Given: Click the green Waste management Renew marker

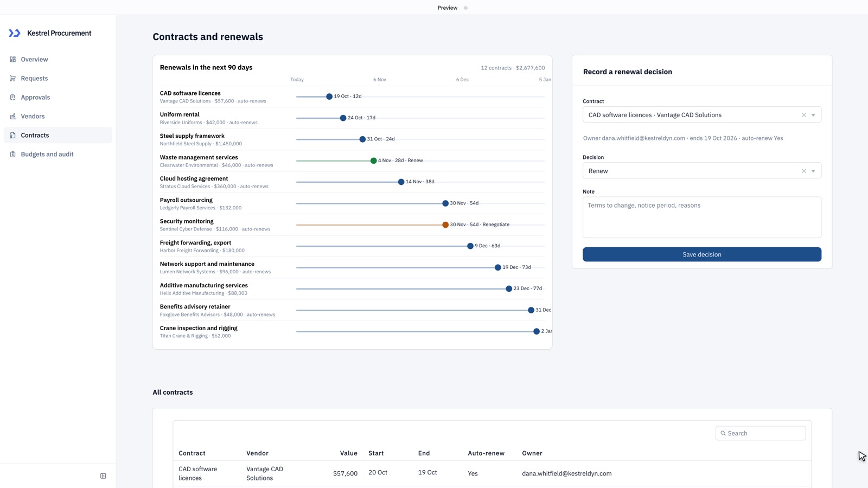Looking at the screenshot, I should pyautogui.click(x=373, y=160).
